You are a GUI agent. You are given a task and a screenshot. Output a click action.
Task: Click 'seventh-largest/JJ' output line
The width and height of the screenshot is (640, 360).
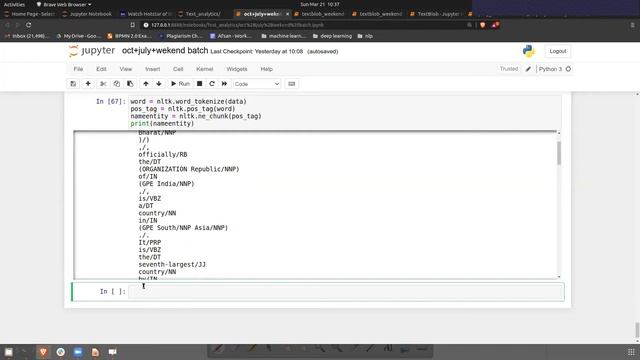(172, 264)
